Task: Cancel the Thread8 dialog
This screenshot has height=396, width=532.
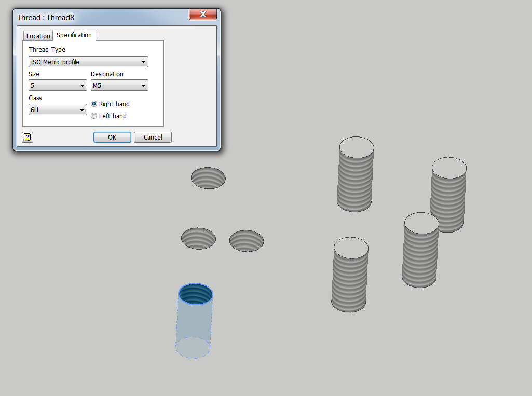Action: pos(153,137)
